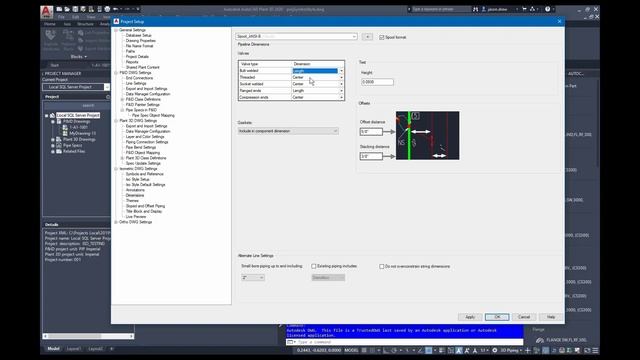
Task: Select the Local SQL Server Project node icon
Action: tap(52, 116)
